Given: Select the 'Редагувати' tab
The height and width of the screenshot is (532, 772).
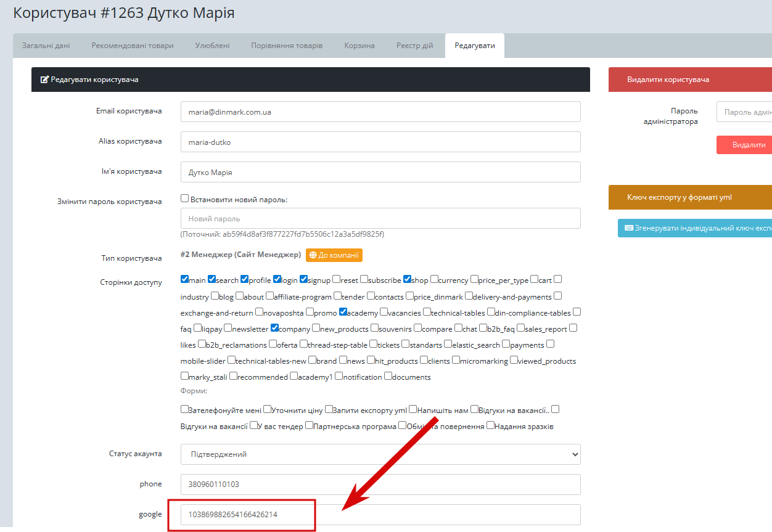Looking at the screenshot, I should (x=475, y=46).
